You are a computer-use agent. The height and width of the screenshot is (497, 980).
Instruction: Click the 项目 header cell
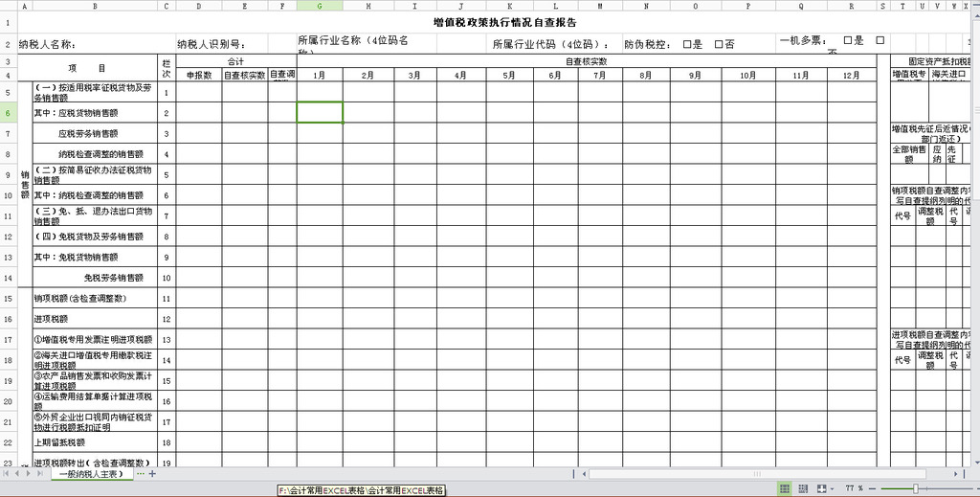click(x=87, y=68)
